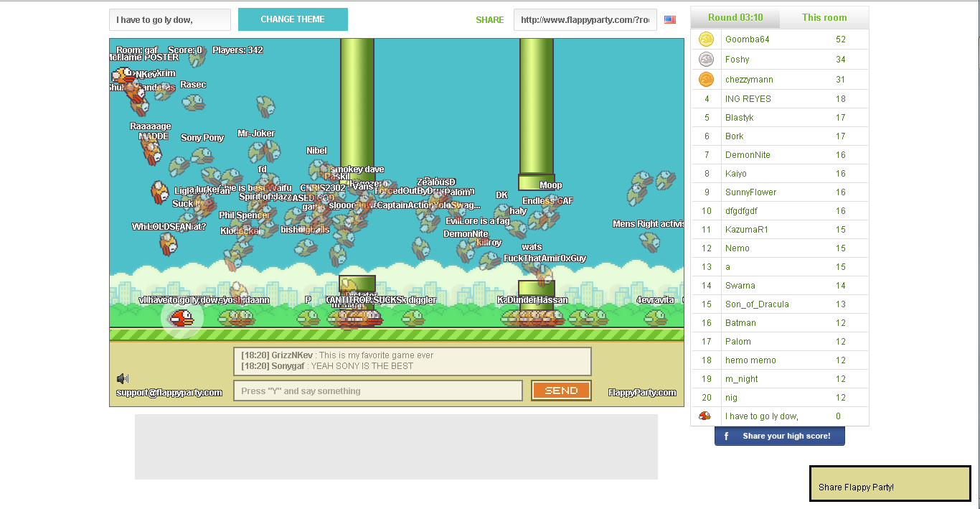Click the Mr-Joker player label
This screenshot has height=509, width=980.
256,134
